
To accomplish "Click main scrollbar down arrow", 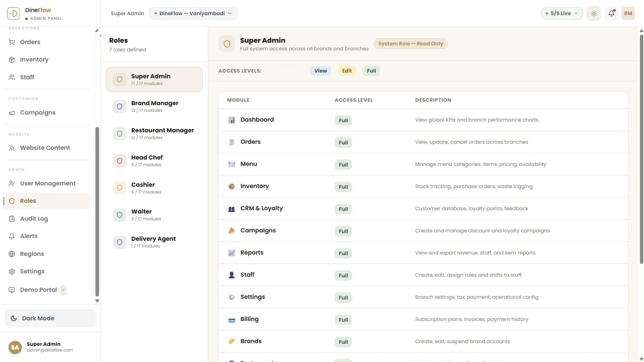I will point(641,359).
